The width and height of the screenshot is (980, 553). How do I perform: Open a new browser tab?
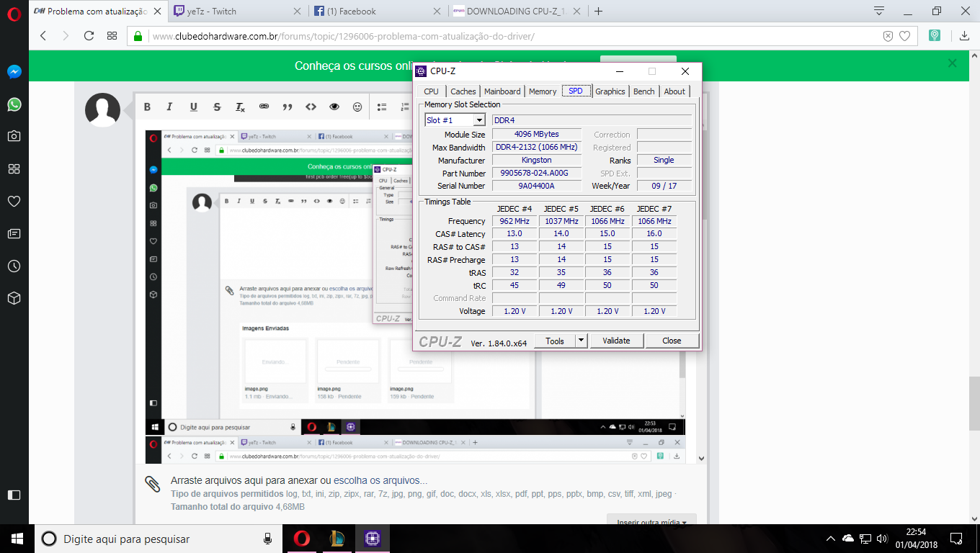598,11
